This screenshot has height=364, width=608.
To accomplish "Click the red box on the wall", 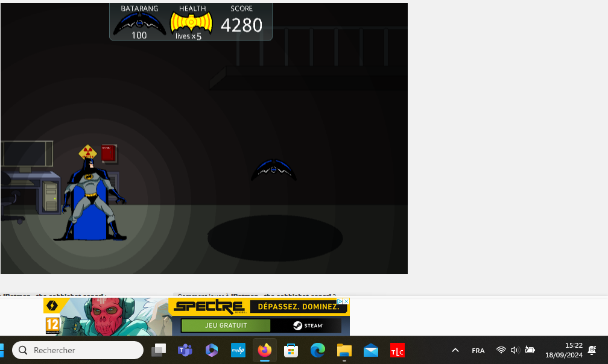I will [109, 153].
